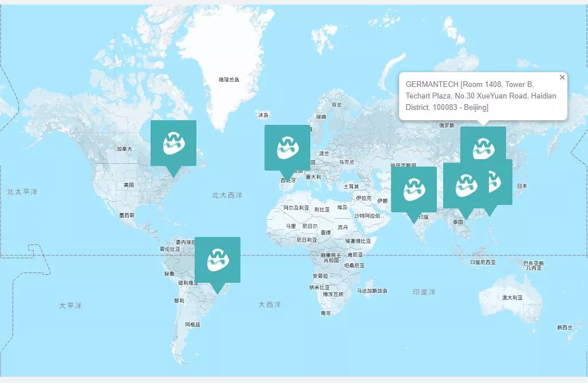Click the United States label (美国)
This screenshot has height=383, width=588.
[129, 185]
